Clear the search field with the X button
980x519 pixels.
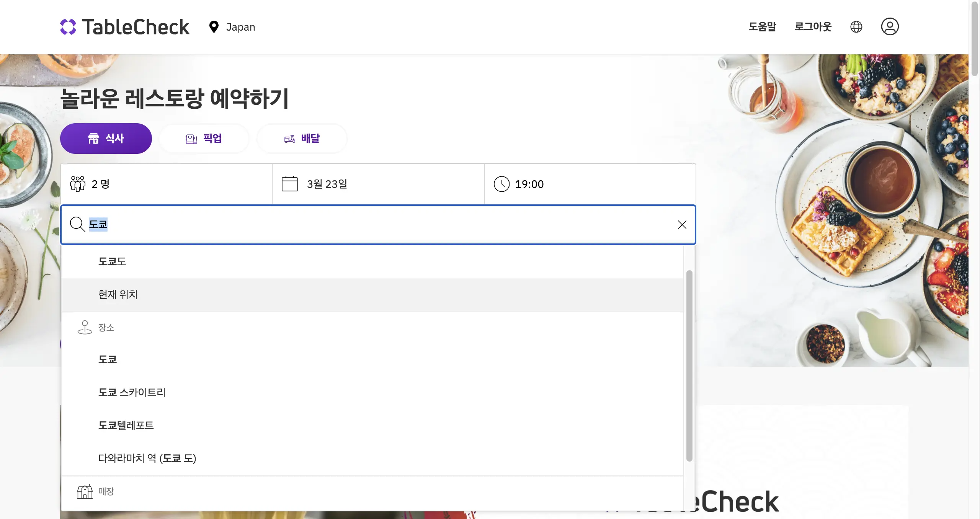682,225
